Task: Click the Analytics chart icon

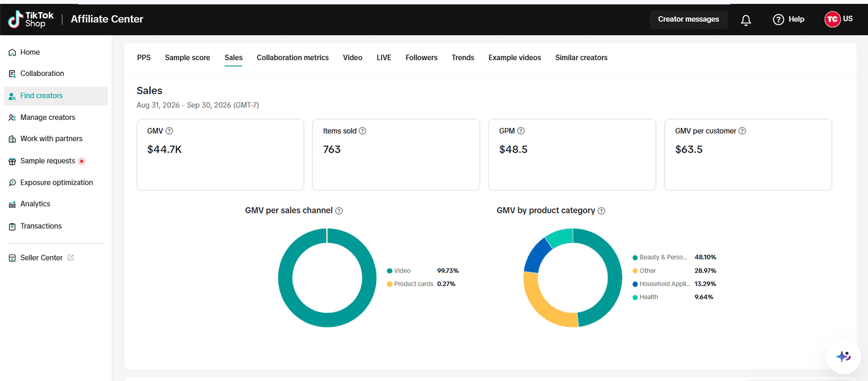Action: pyautogui.click(x=12, y=205)
